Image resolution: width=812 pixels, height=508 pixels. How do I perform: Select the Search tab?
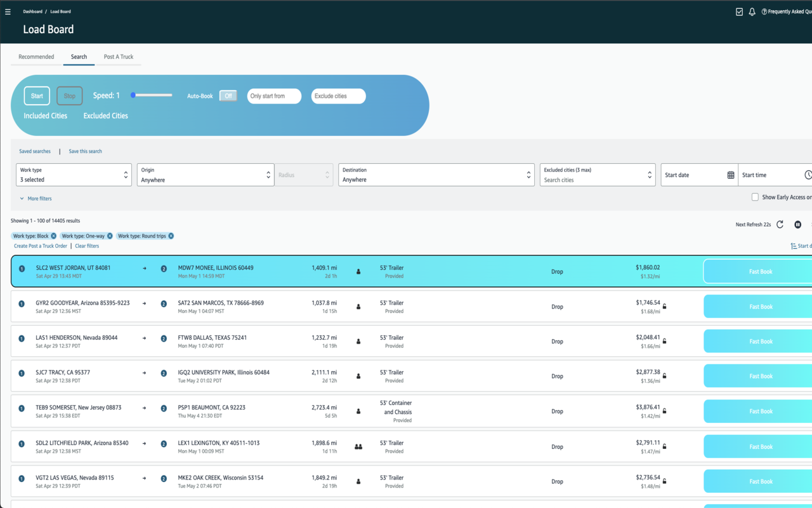(79, 57)
